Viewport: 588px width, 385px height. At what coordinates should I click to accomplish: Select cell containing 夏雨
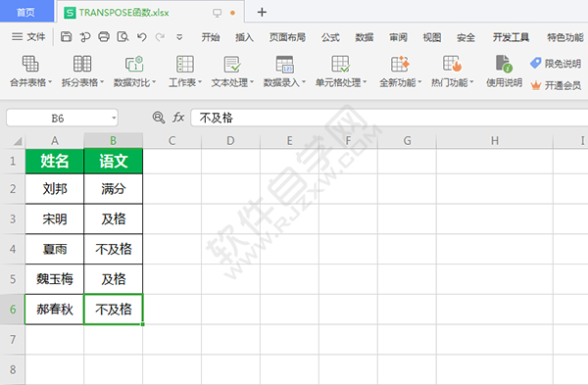click(x=55, y=249)
